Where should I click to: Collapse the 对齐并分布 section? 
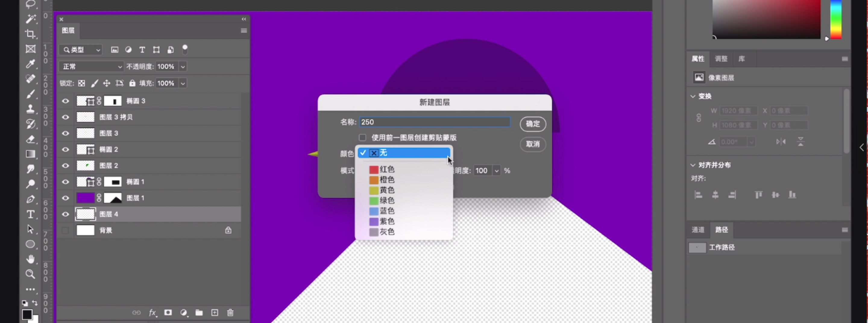[693, 165]
